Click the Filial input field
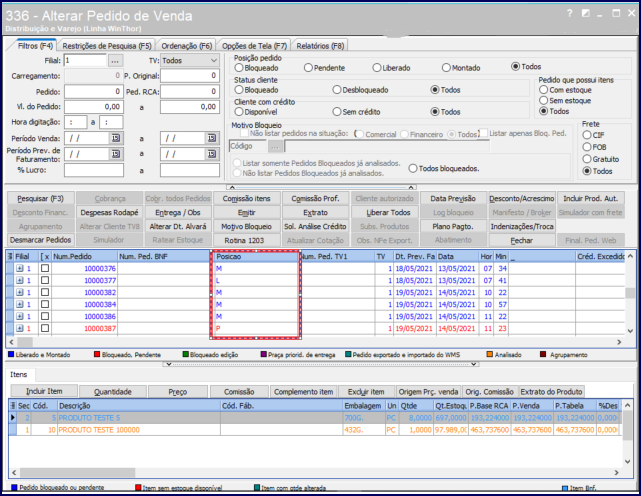The width and height of the screenshot is (641, 496). pos(85,61)
